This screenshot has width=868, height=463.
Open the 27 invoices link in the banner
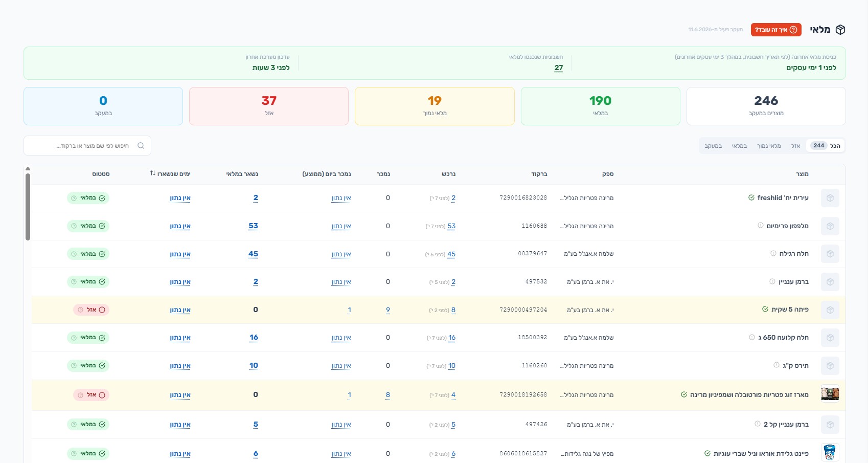coord(559,68)
